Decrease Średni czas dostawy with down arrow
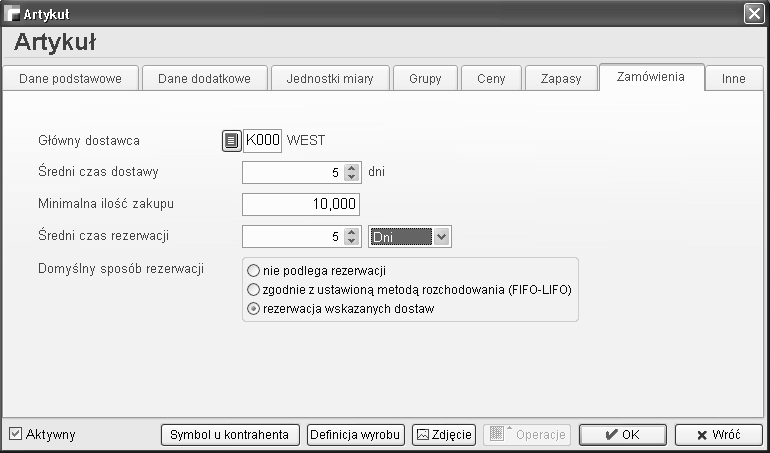 tap(352, 177)
